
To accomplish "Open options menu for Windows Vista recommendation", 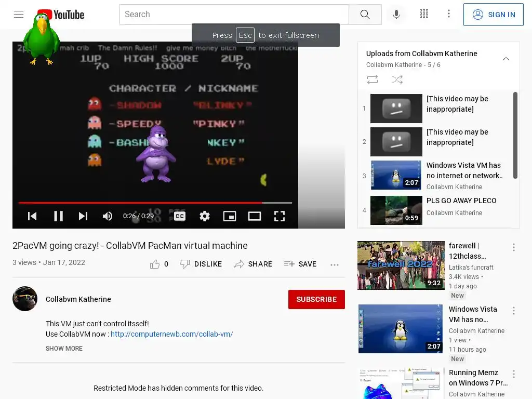I will pos(514,311).
